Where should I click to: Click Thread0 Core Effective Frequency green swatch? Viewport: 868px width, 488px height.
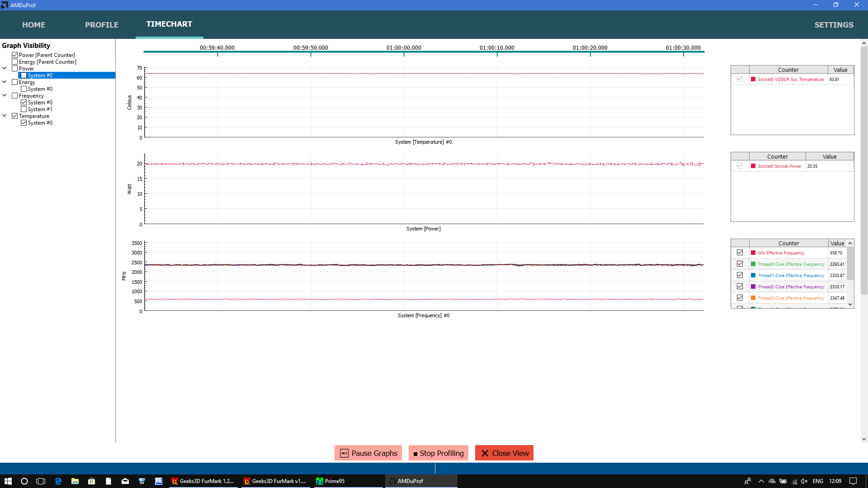coord(753,264)
